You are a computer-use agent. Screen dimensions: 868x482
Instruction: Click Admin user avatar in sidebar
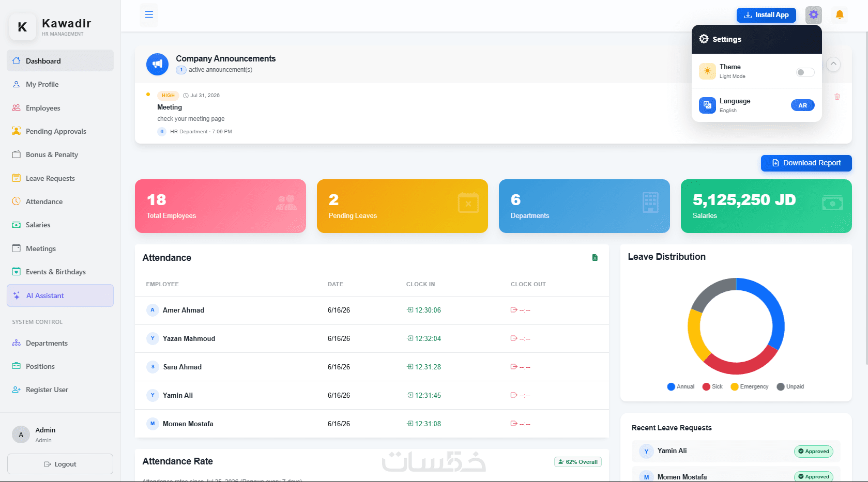click(x=21, y=434)
